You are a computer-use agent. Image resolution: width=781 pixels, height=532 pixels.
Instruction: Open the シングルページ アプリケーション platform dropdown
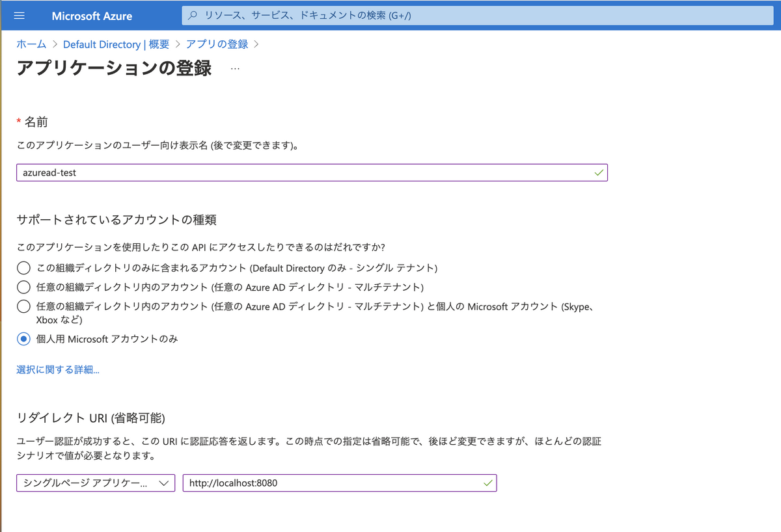96,483
